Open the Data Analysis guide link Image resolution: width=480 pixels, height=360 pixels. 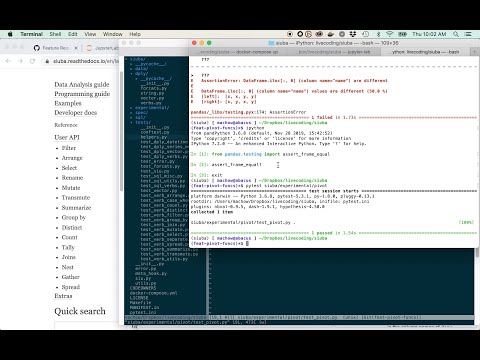82,85
